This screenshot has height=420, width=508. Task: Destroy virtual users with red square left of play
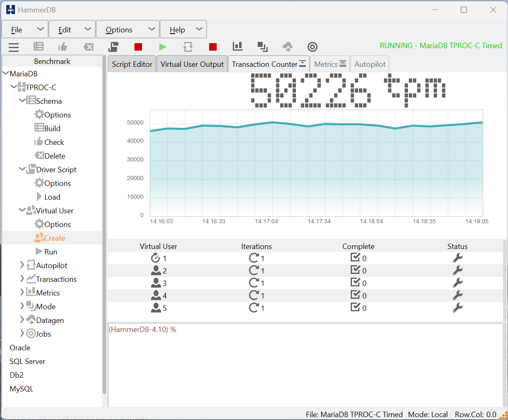pyautogui.click(x=138, y=47)
